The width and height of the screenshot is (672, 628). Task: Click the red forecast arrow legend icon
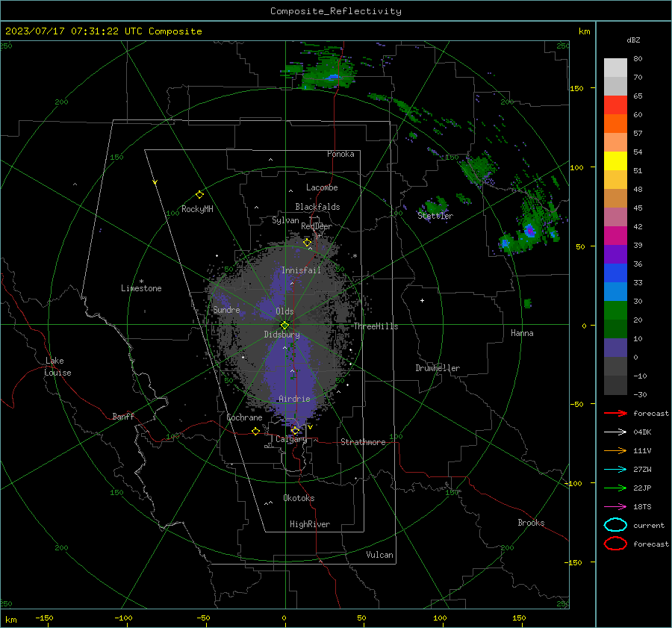pyautogui.click(x=615, y=413)
